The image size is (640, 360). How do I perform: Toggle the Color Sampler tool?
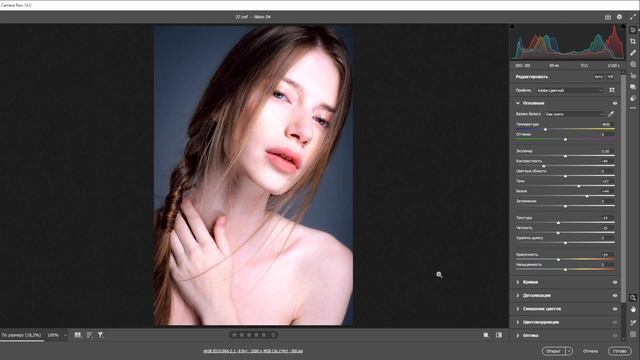[x=633, y=322]
